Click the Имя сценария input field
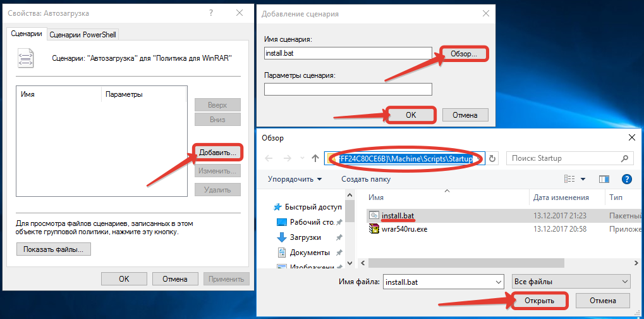Screen dimensions: 644x319 (348, 53)
